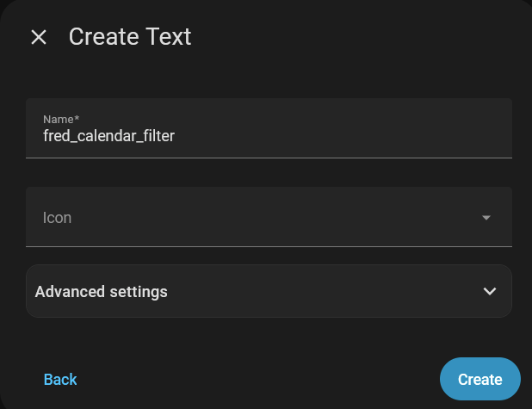The height and width of the screenshot is (409, 532).
Task: Return to previous step via Back
Action: pyautogui.click(x=60, y=380)
